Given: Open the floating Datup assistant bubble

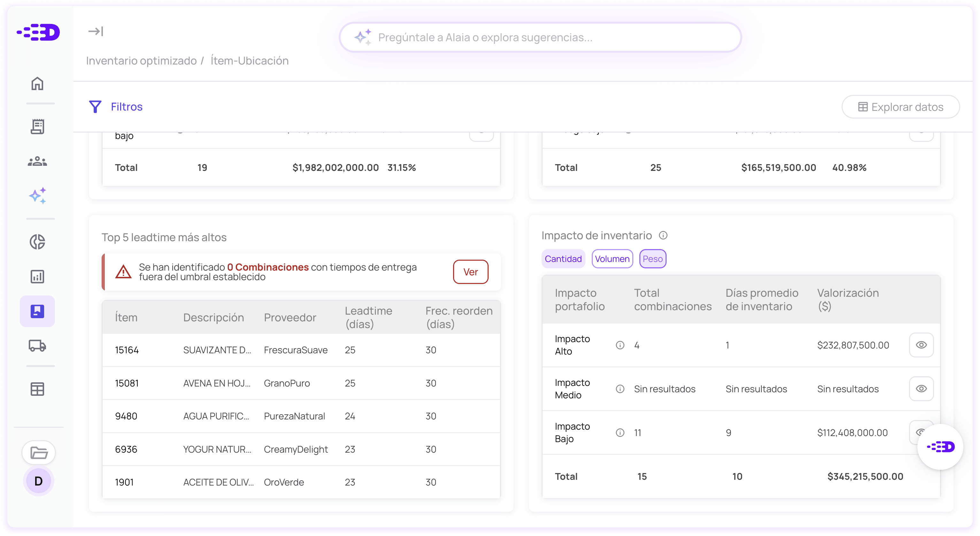Looking at the screenshot, I should [x=940, y=447].
